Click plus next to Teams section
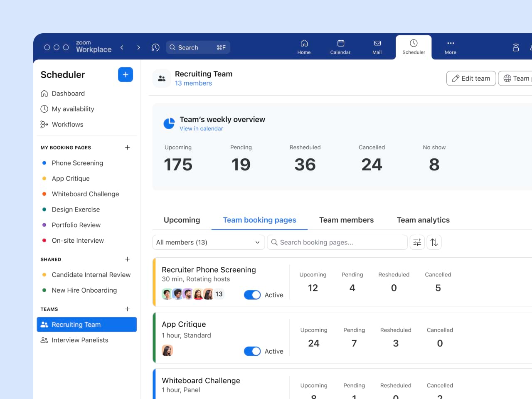Screen dimensions: 532x399 127,309
